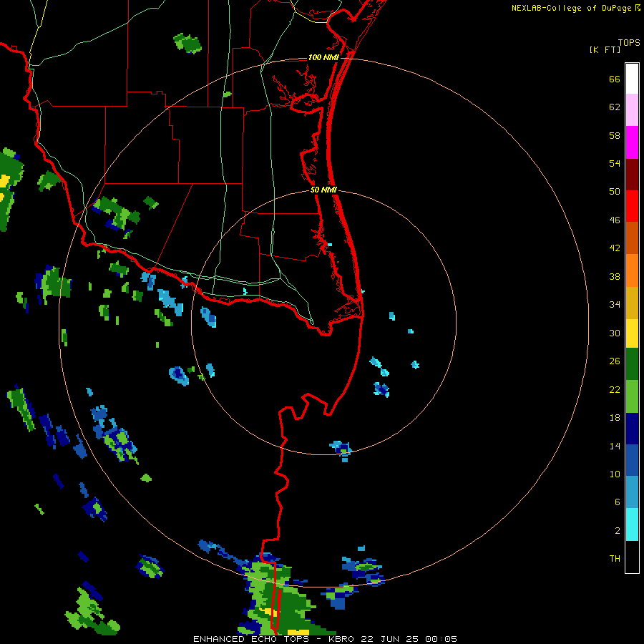Viewport: 644px width, 644px height.
Task: Click the '46' scale value
Action: pyautogui.click(x=615, y=220)
